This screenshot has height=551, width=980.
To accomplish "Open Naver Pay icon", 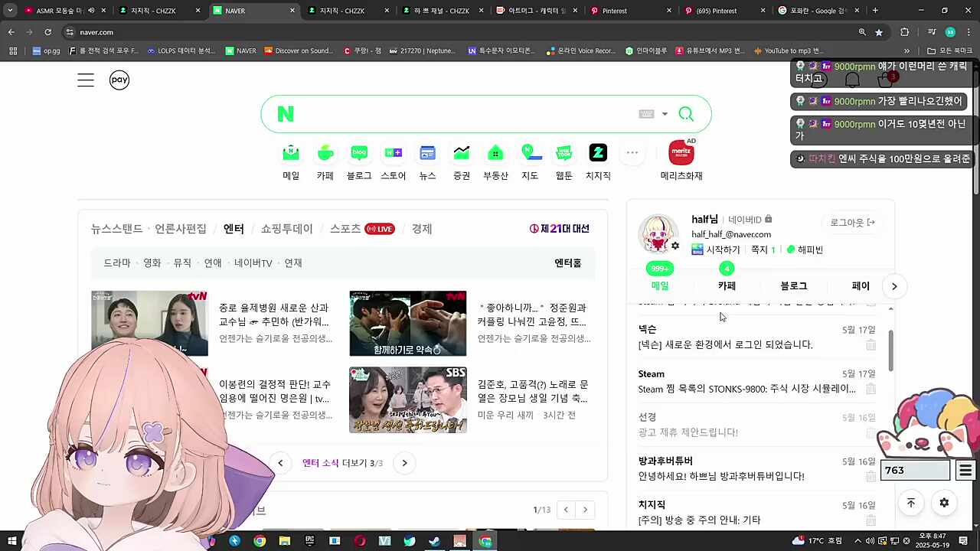I will point(119,80).
